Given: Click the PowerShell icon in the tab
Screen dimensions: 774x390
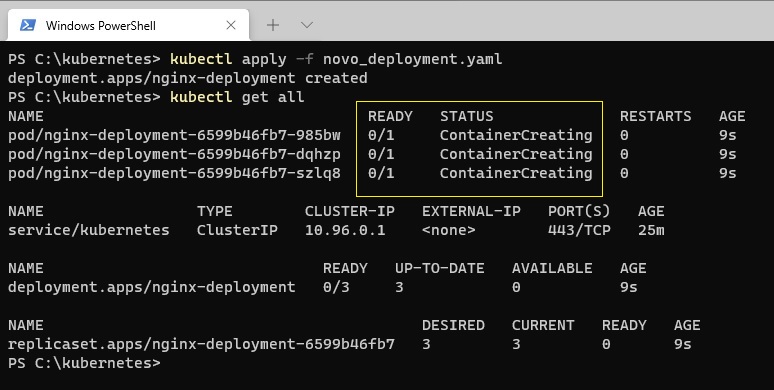Looking at the screenshot, I should [27, 25].
